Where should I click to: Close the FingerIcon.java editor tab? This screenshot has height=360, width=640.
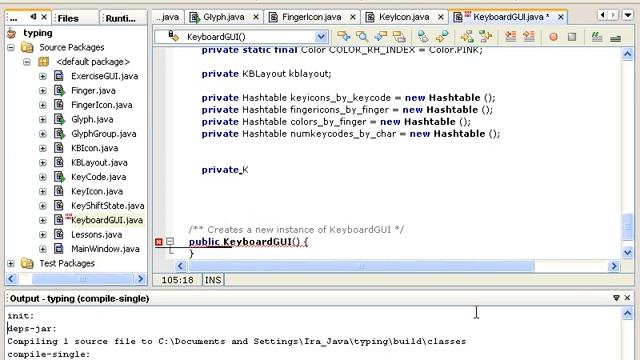pyautogui.click(x=353, y=17)
